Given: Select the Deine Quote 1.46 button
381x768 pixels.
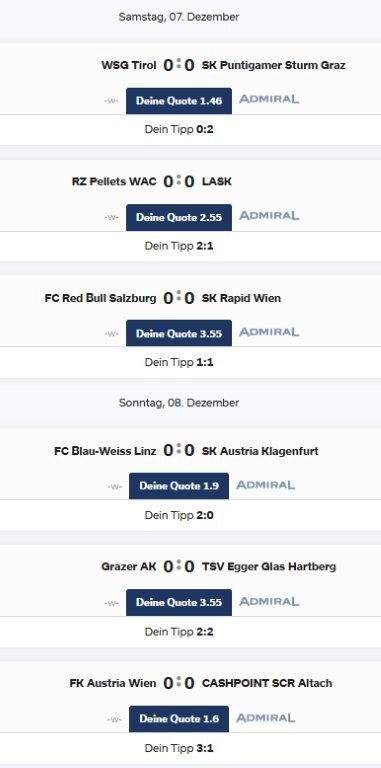Looking at the screenshot, I should pyautogui.click(x=179, y=101).
